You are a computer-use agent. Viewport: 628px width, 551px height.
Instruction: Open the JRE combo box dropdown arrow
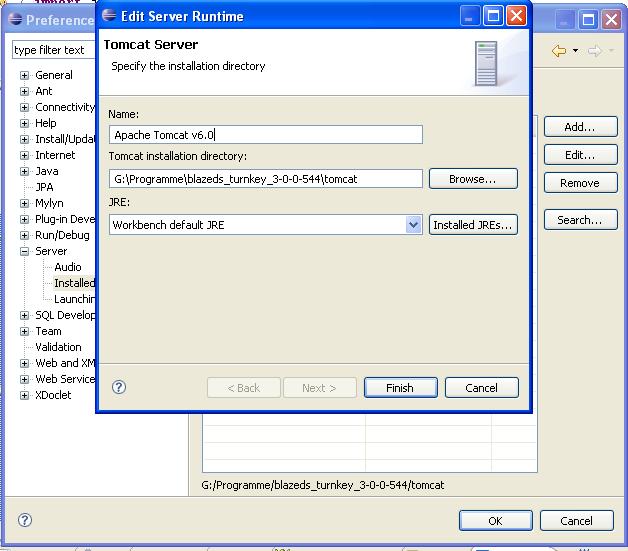coord(413,225)
